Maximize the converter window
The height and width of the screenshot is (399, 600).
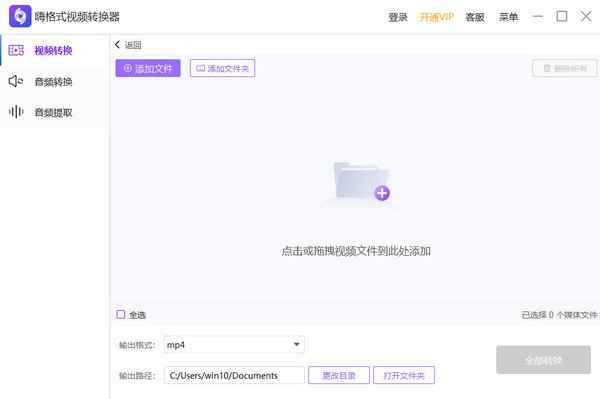[562, 16]
